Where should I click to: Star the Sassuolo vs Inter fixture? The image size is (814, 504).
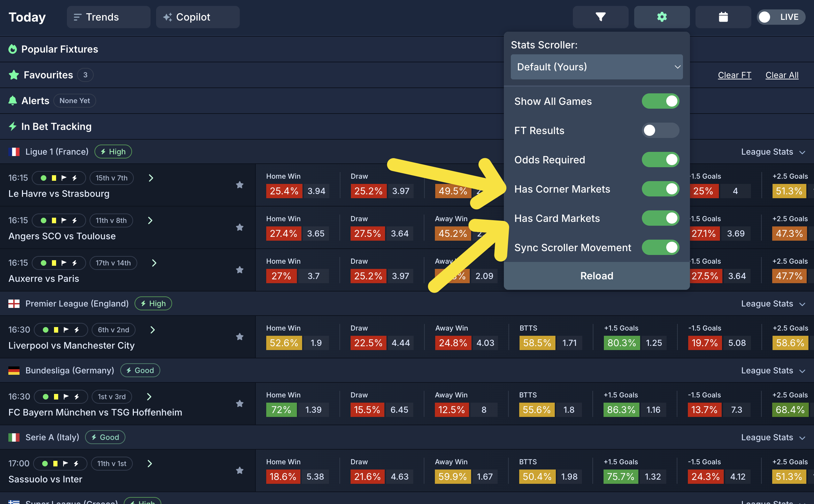click(x=240, y=471)
